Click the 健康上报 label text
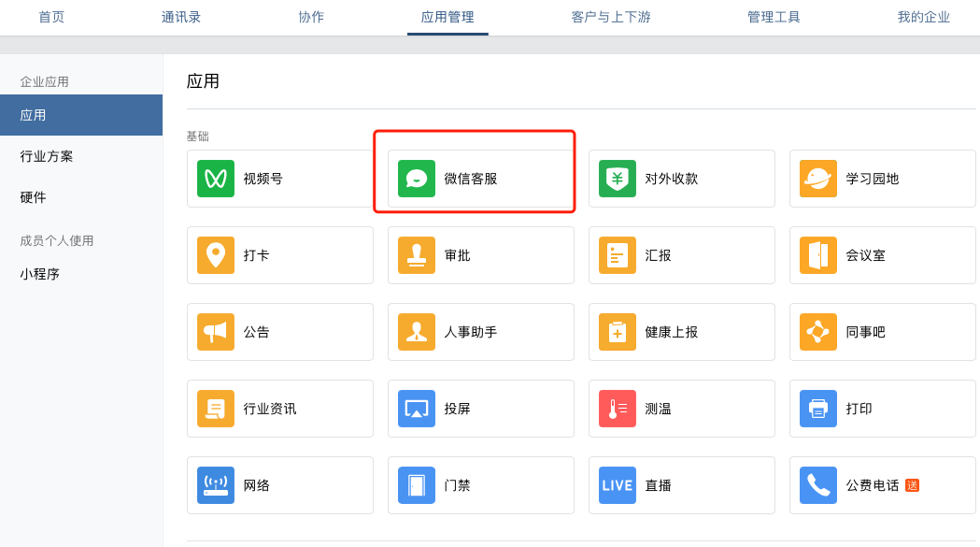Image resolution: width=980 pixels, height=547 pixels. [x=672, y=332]
